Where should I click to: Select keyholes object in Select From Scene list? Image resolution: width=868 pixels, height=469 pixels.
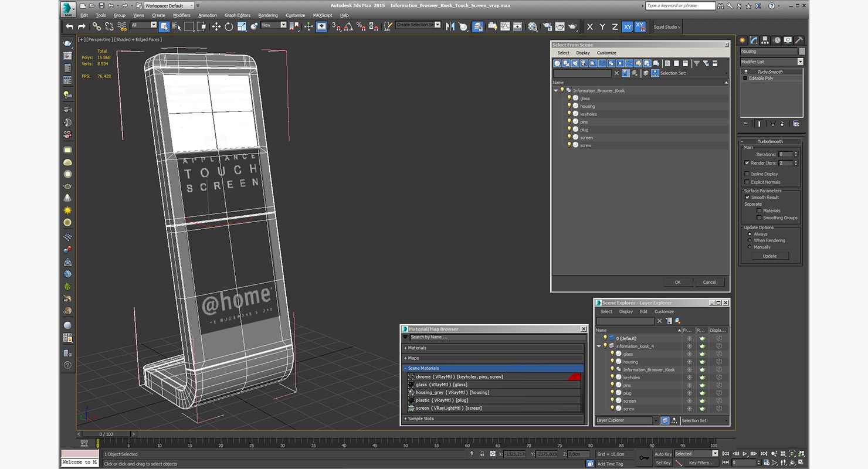pos(588,114)
